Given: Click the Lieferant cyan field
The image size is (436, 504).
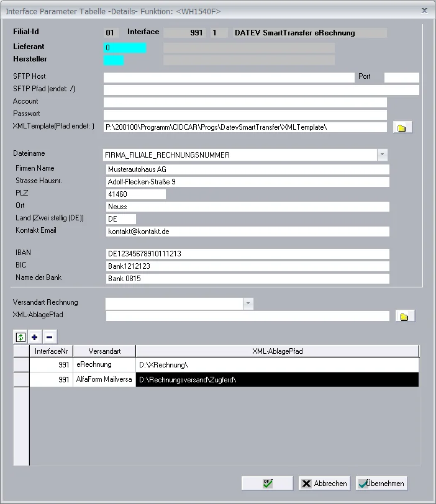Looking at the screenshot, I should [x=125, y=48].
